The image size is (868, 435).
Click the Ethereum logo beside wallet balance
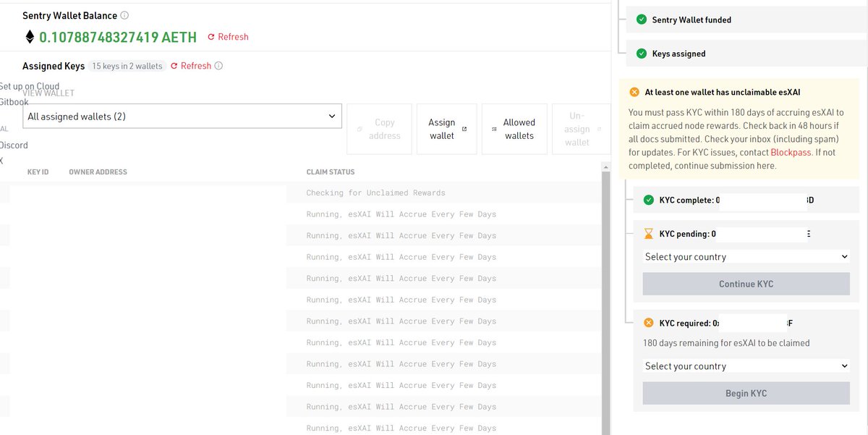click(30, 37)
